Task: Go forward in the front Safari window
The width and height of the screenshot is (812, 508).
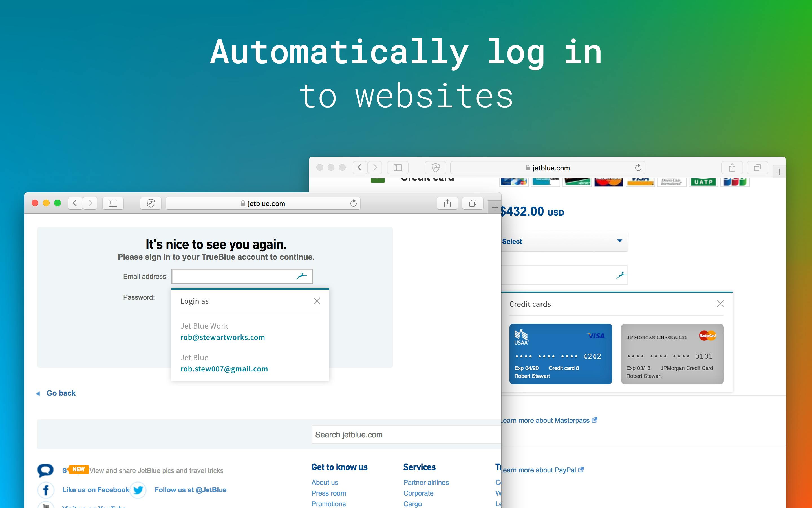Action: pyautogui.click(x=90, y=203)
